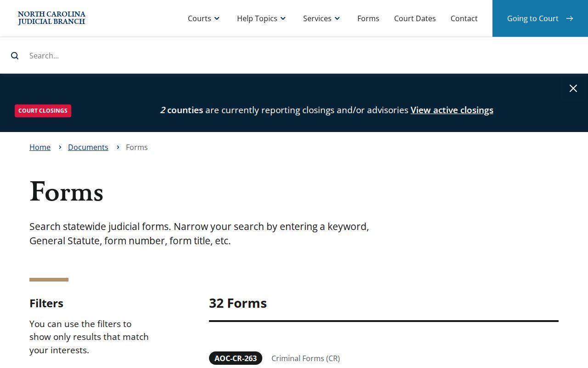
Task: Open the Services dropdown menu
Action: (322, 18)
